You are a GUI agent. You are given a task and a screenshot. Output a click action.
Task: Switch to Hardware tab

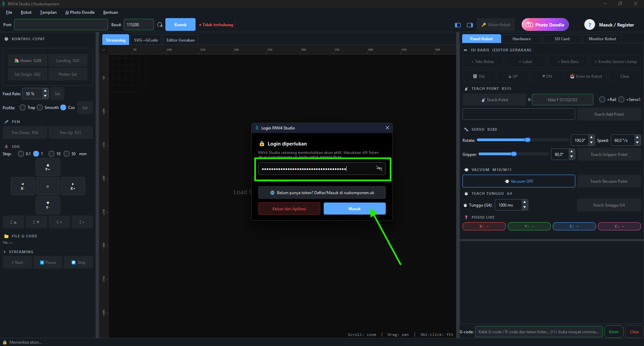(x=522, y=39)
